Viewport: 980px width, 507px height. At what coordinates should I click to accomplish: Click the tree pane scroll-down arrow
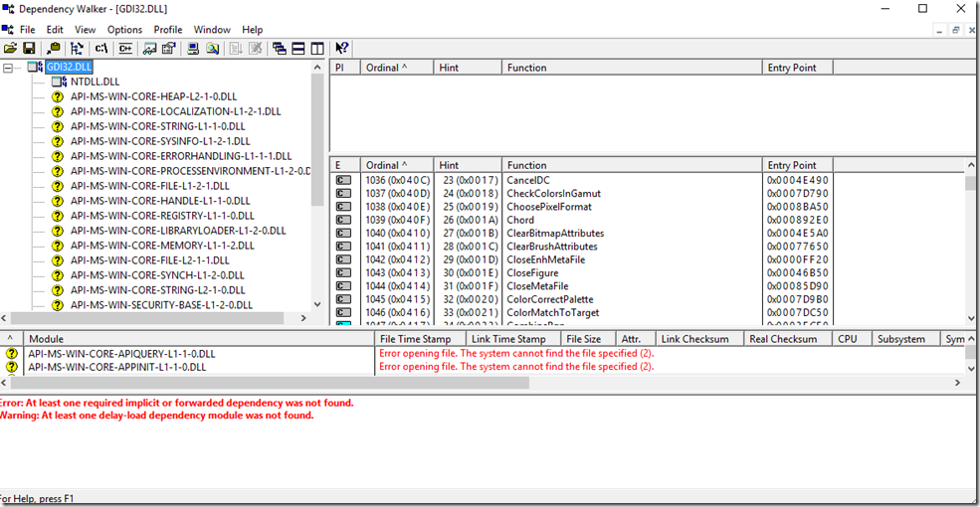point(316,304)
